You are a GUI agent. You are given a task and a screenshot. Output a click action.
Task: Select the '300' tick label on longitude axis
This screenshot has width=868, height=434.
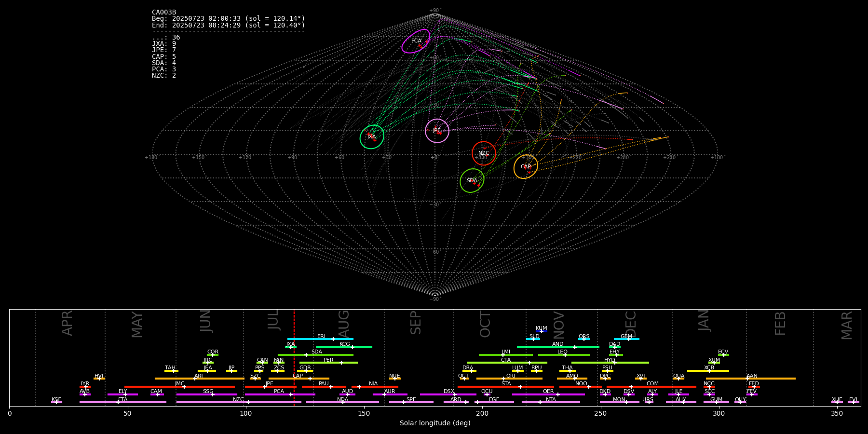(x=719, y=413)
